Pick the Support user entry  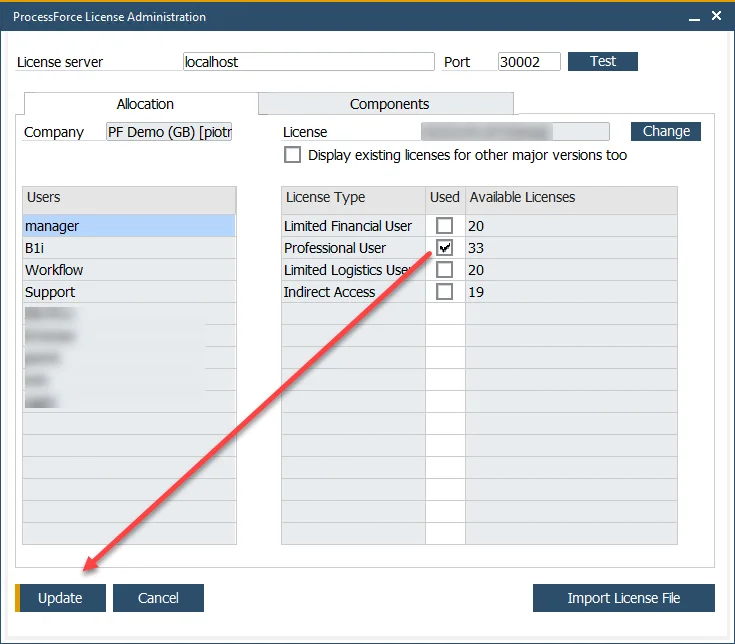tap(128, 292)
